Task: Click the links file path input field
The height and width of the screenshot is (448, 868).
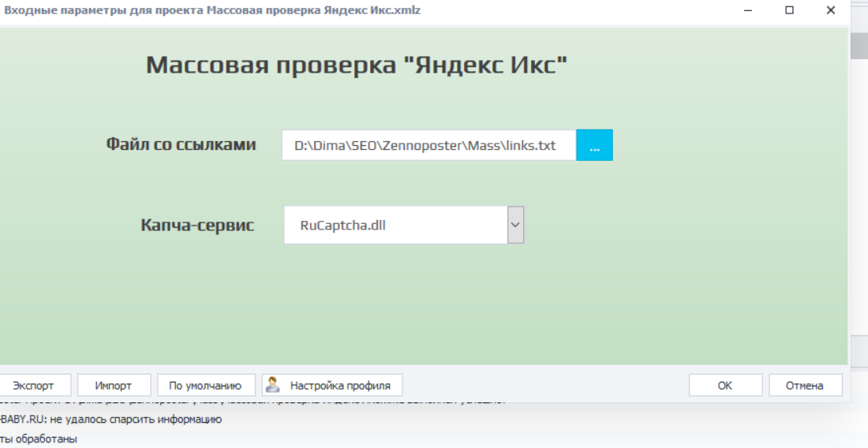Action: tap(429, 145)
